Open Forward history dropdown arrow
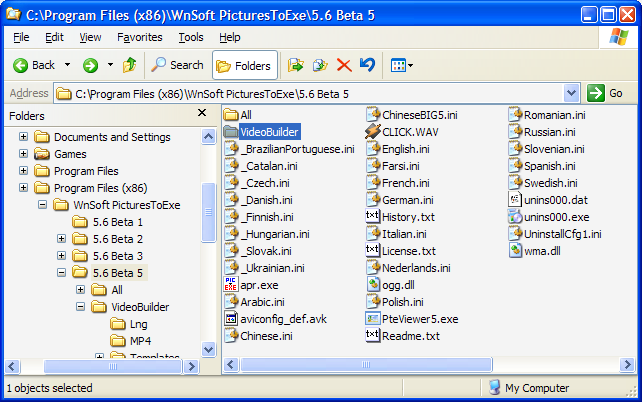 coord(110,65)
